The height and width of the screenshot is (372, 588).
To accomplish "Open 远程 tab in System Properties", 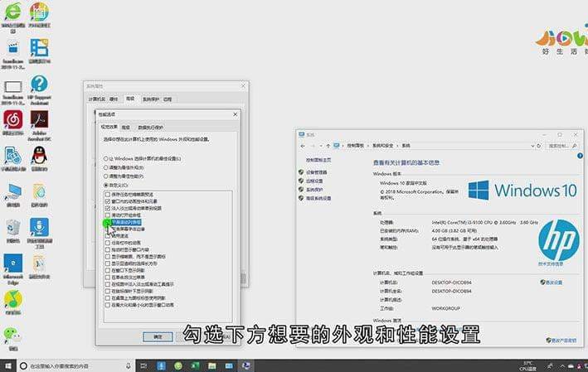I will [x=168, y=99].
